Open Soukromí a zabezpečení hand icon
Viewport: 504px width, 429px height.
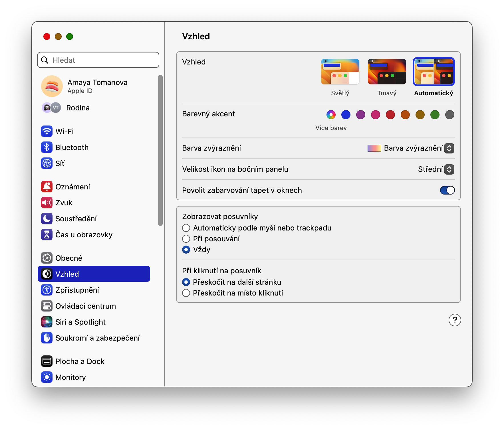(47, 338)
